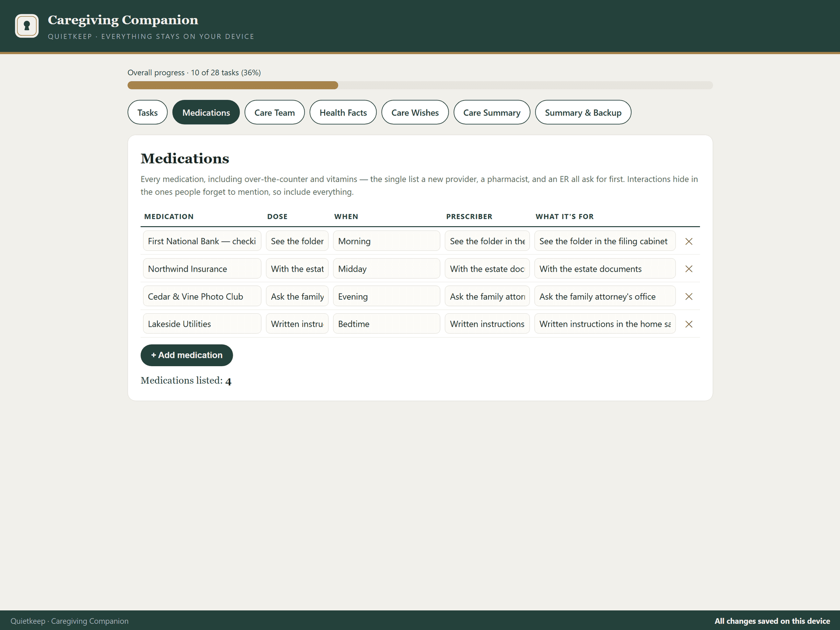
Task: Click prescriber field 'See the folder in the'
Action: pyautogui.click(x=487, y=241)
